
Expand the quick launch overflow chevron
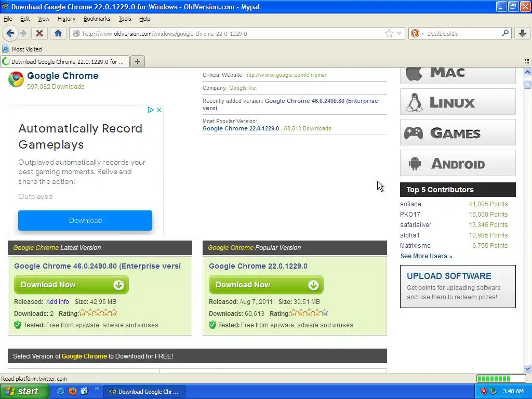(97, 389)
